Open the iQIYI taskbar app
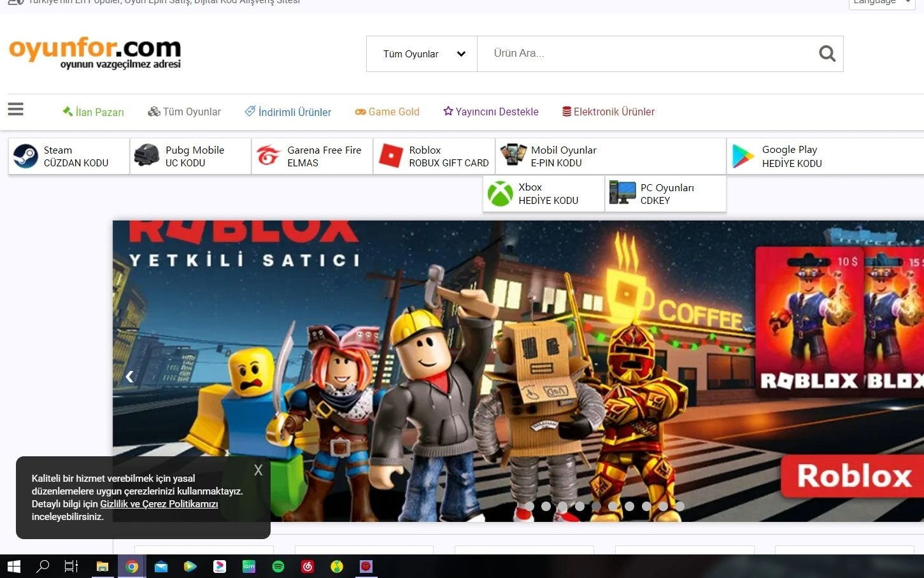 (x=249, y=566)
